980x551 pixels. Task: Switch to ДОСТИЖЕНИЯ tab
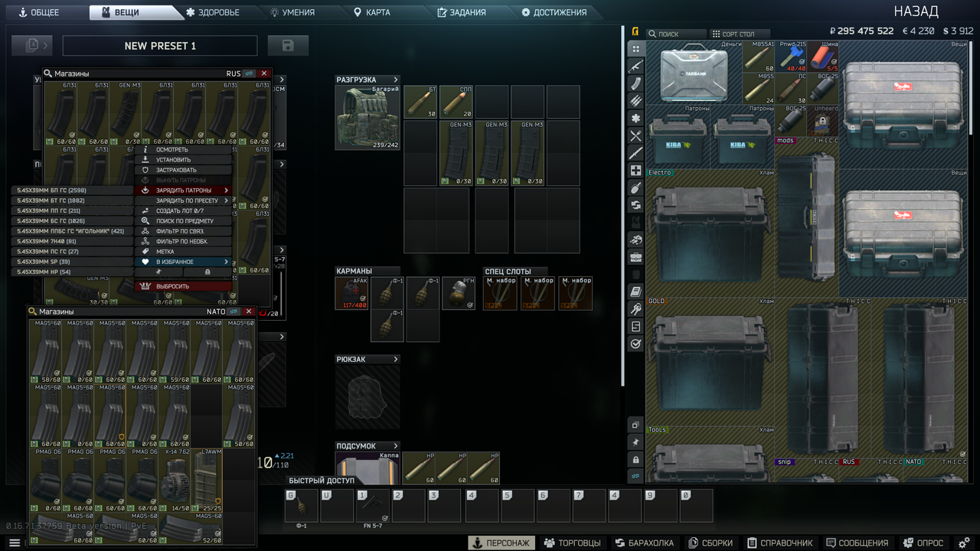coord(554,12)
